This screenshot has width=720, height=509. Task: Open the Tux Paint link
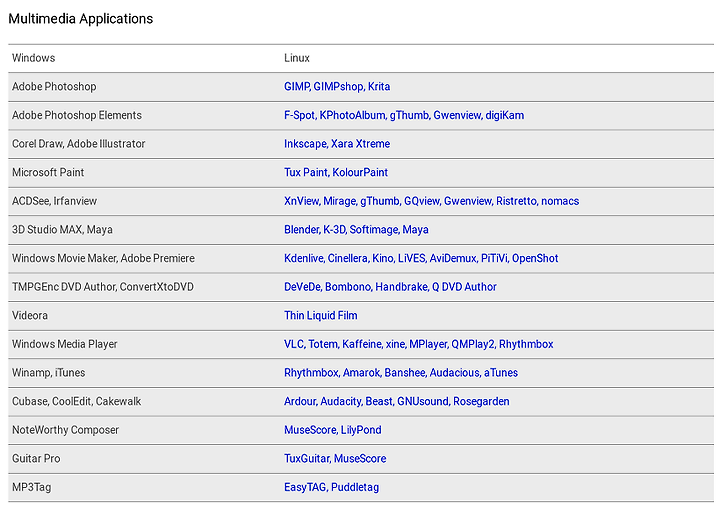point(305,172)
